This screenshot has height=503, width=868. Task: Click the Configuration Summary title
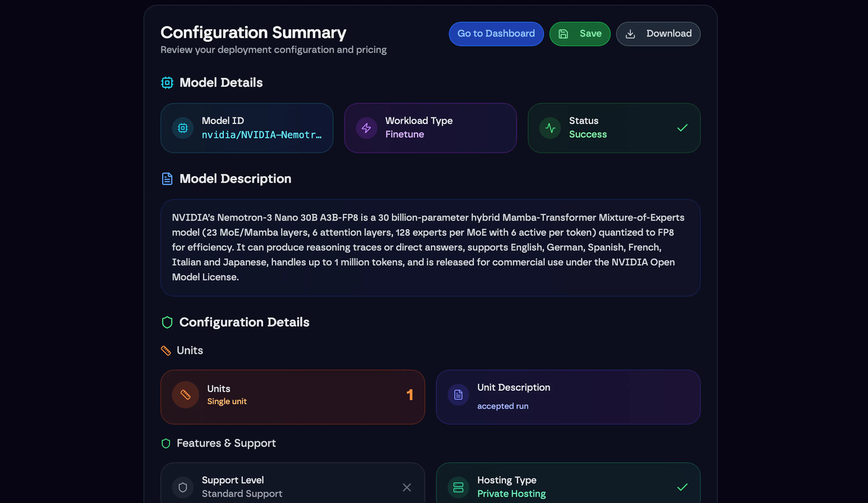[253, 32]
